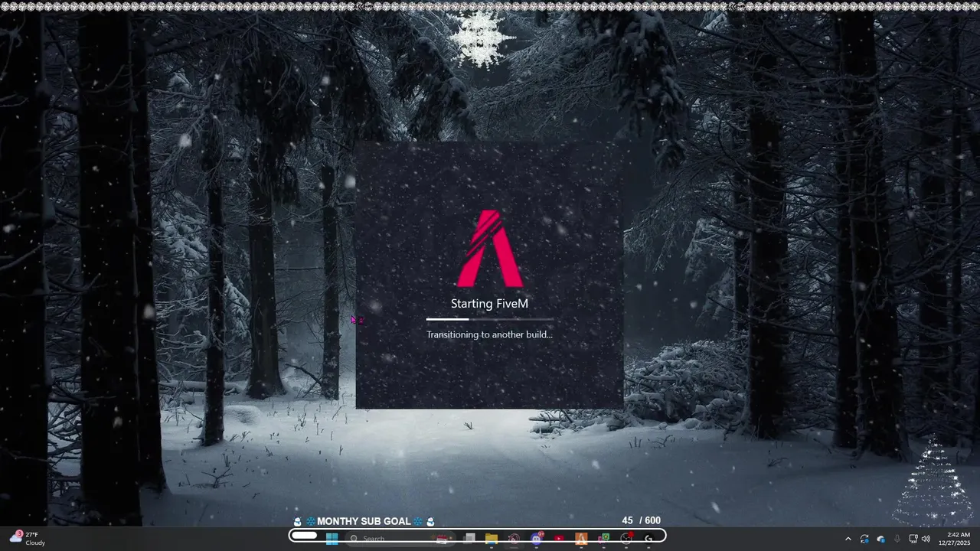Screen dimensions: 980x551
Task: Click the '45 / 600' sub goal counter
Action: click(x=641, y=520)
